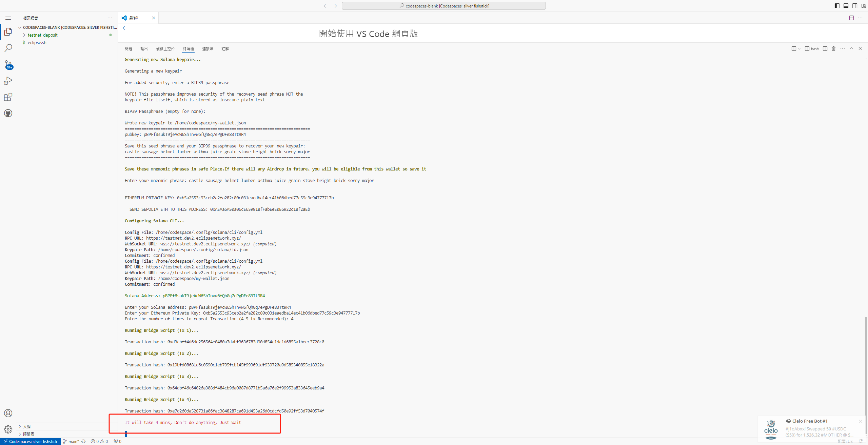Screen dimensions: 868x445
Task: Expand the 時間表 timeline section
Action: tap(67, 434)
